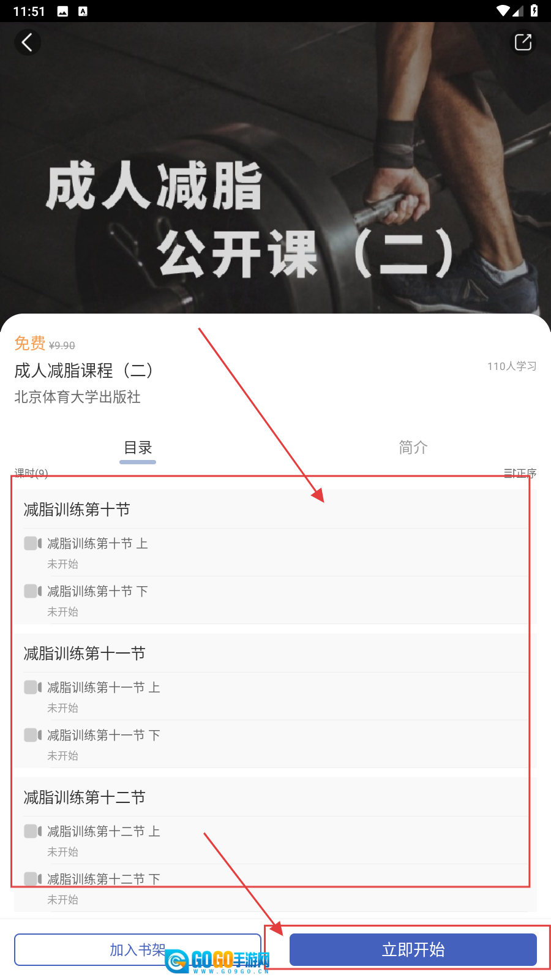
Task: Tap the back arrow icon
Action: tap(28, 42)
